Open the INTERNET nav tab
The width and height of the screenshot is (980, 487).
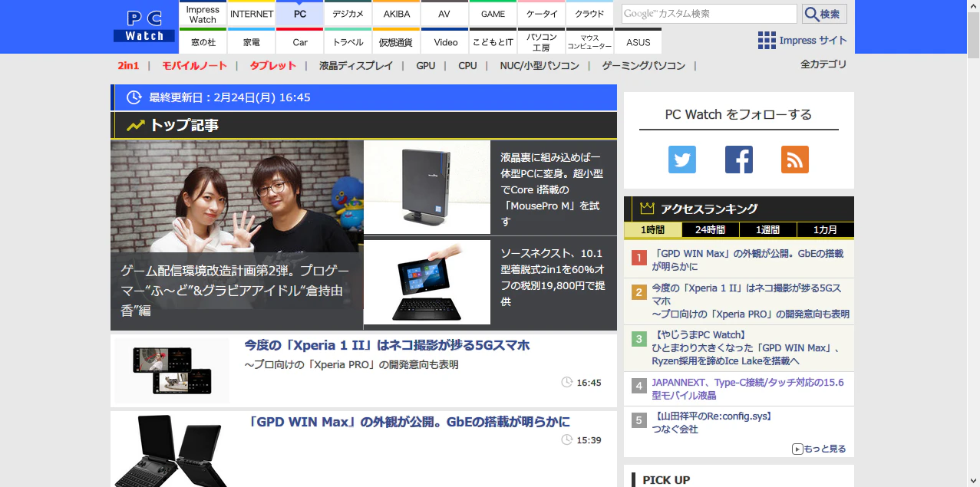(x=252, y=13)
